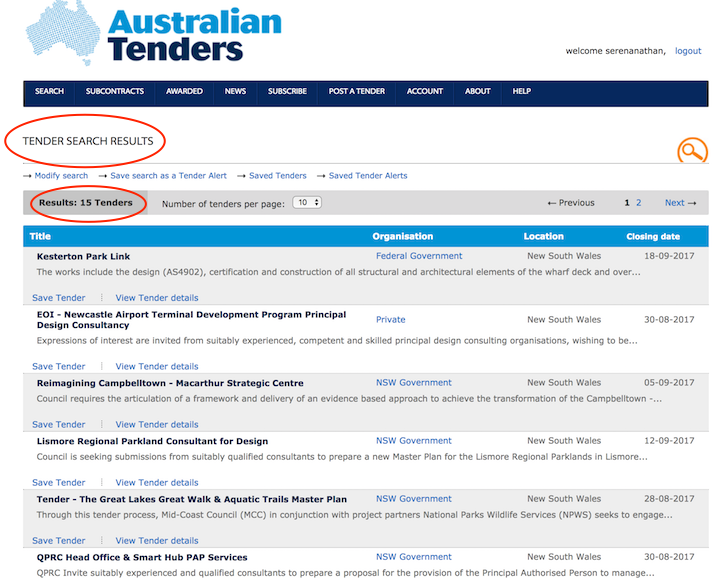This screenshot has height=578, width=720.
Task: Open QPRC Head Office & Smart Hub tender
Action: coord(142,557)
